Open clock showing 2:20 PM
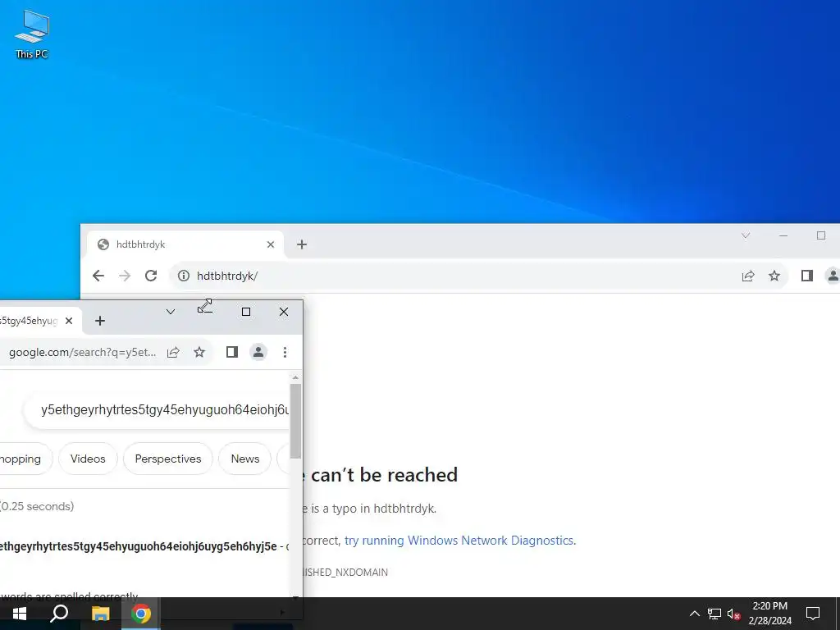Image resolution: width=840 pixels, height=630 pixels. click(769, 614)
